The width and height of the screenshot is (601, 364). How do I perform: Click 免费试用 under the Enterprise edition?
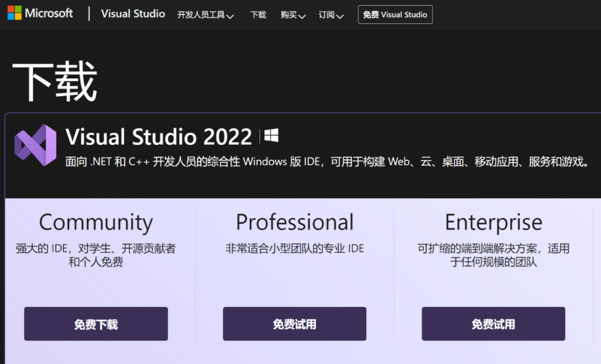(x=493, y=324)
